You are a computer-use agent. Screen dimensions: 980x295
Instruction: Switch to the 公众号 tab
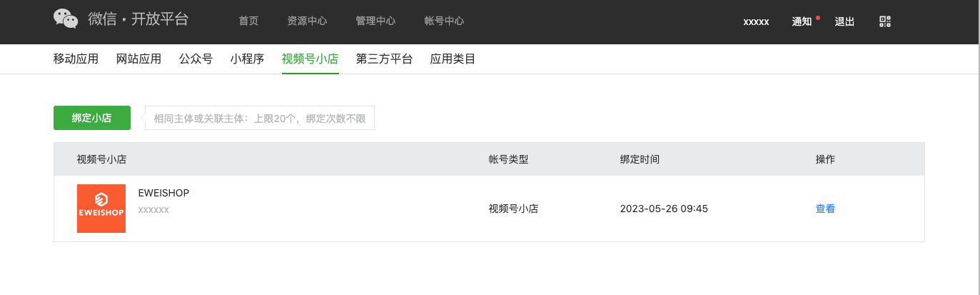tap(196, 59)
